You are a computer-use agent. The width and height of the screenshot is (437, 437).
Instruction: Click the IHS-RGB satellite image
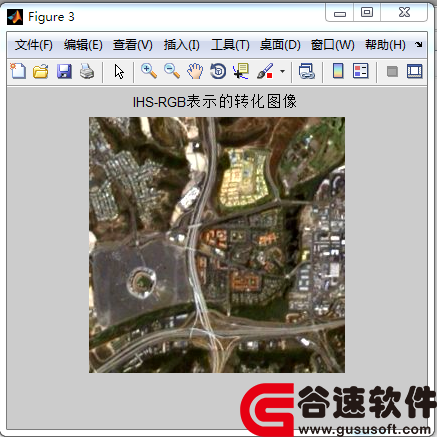[x=217, y=245]
